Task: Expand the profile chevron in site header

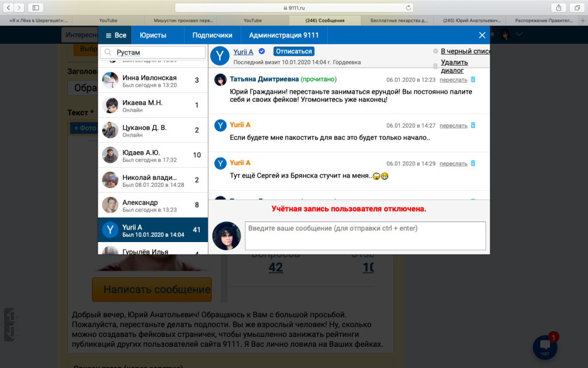Action: click(x=519, y=34)
